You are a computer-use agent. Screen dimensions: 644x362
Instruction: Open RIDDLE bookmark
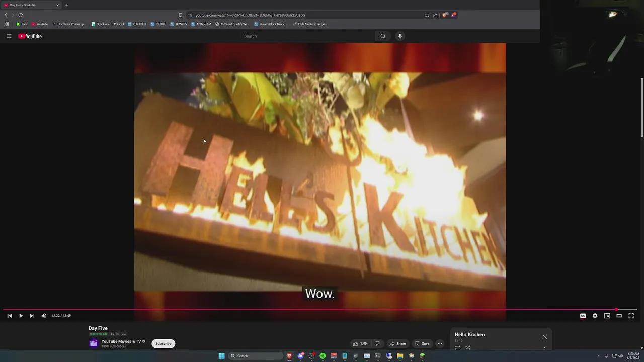[x=158, y=24]
